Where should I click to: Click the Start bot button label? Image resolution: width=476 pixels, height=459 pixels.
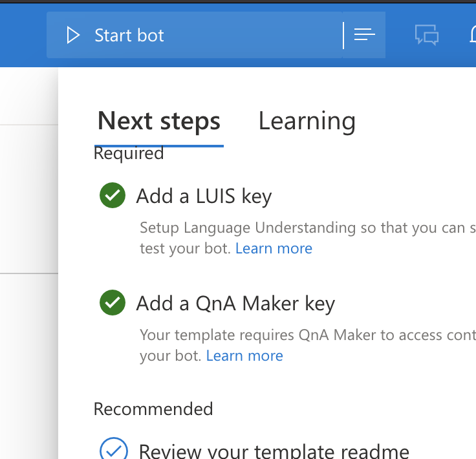(129, 35)
